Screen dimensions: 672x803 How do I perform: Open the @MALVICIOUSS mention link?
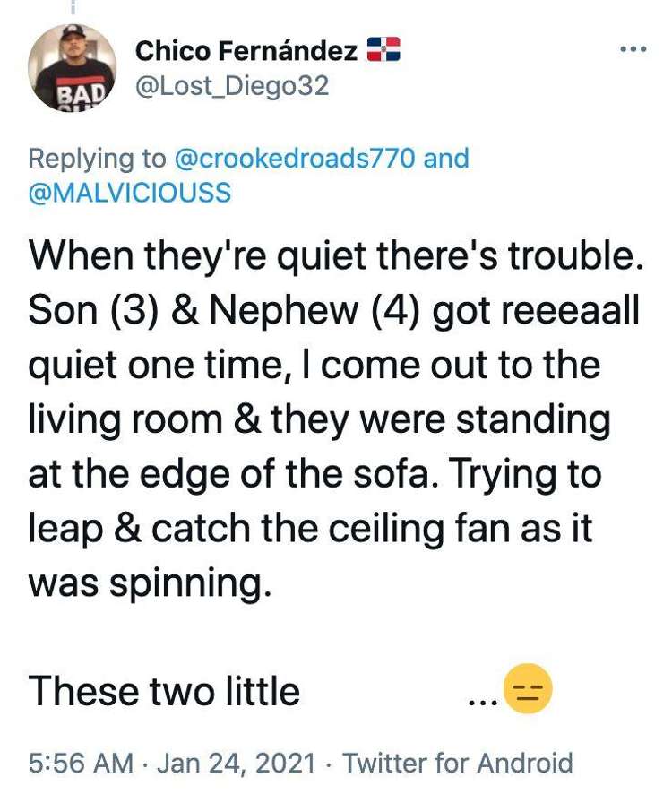click(x=130, y=193)
